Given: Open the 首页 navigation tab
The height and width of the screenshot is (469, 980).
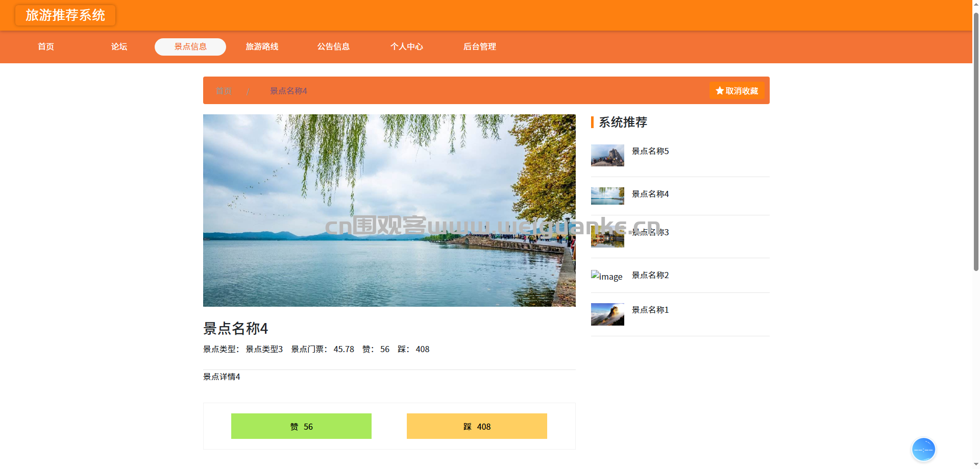Looking at the screenshot, I should click(46, 47).
